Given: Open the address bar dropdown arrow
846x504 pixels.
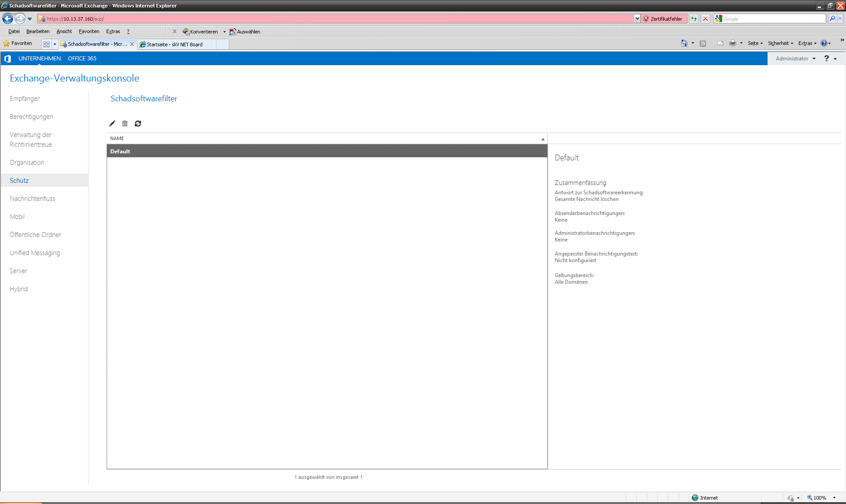Looking at the screenshot, I should click(637, 19).
